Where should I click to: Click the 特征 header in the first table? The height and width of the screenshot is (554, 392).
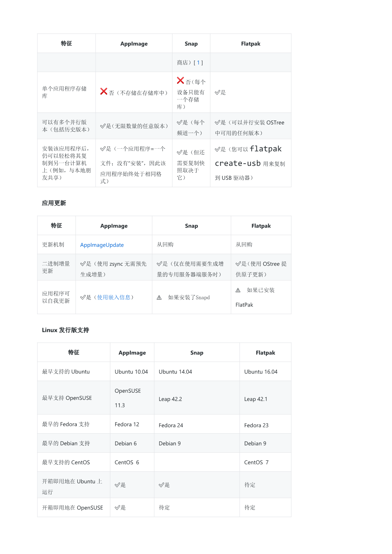(66, 44)
